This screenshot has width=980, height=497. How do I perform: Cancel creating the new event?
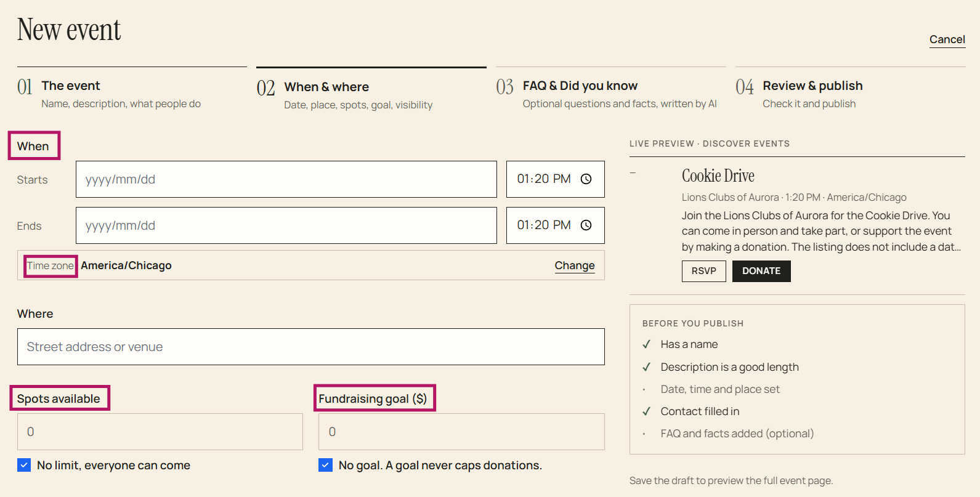[x=947, y=39]
